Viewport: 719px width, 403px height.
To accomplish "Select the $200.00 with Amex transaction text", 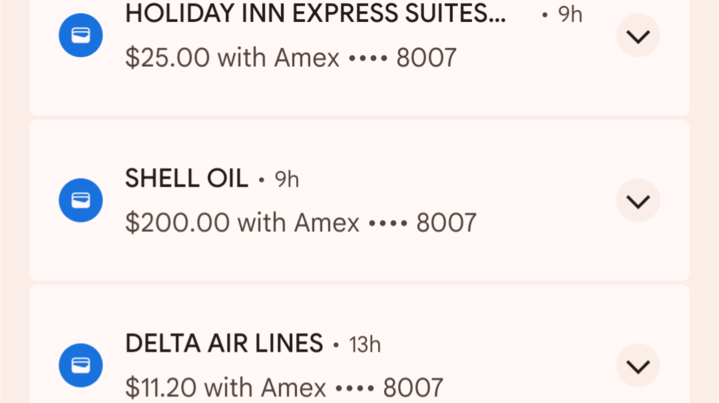I will [x=301, y=223].
